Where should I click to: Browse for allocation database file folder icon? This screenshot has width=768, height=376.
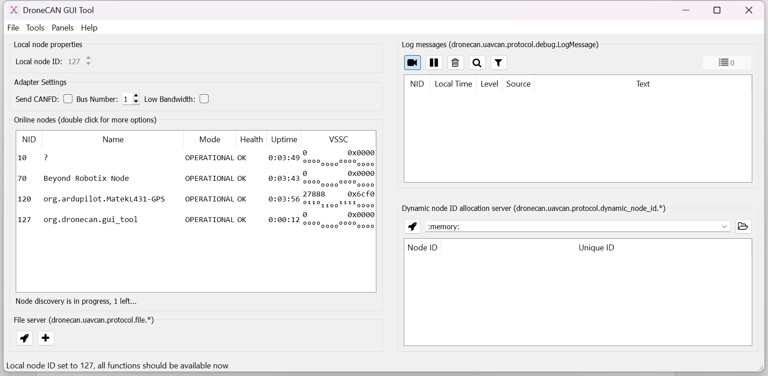click(x=743, y=226)
